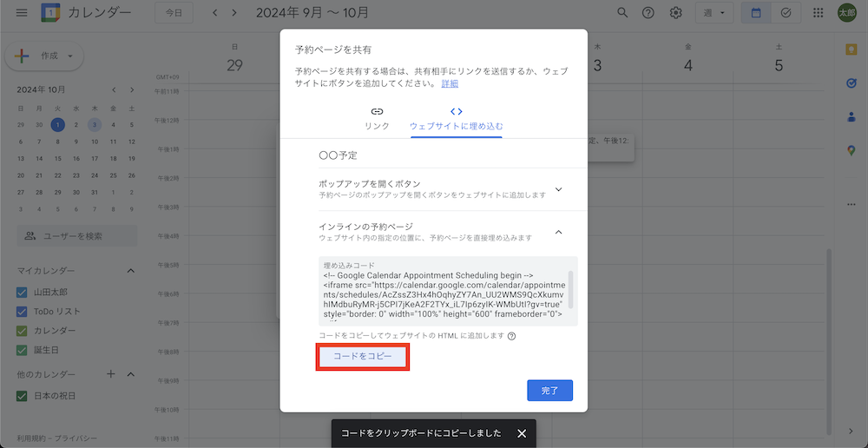Expand the ポップアップを開くボタン section

pyautogui.click(x=558, y=189)
